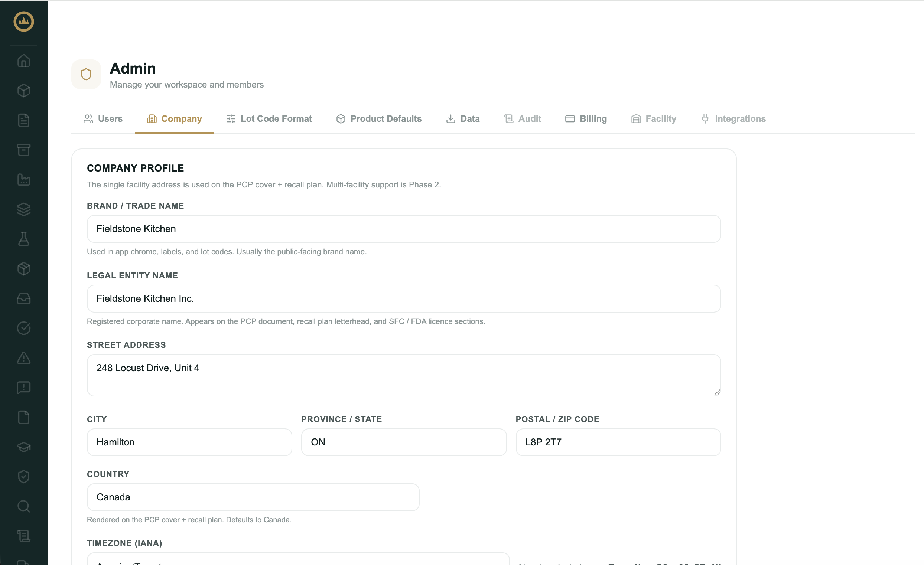This screenshot has width=924, height=565.
Task: Open the magnifier search icon in sidebar
Action: pyautogui.click(x=24, y=506)
